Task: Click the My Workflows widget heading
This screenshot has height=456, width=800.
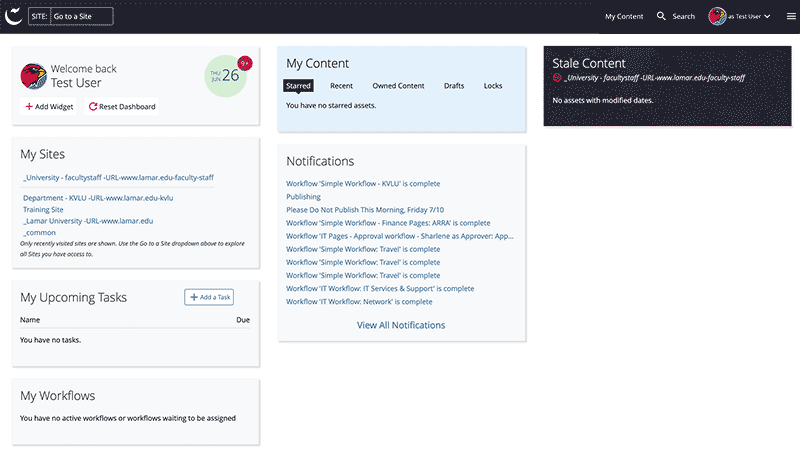Action: (x=58, y=396)
